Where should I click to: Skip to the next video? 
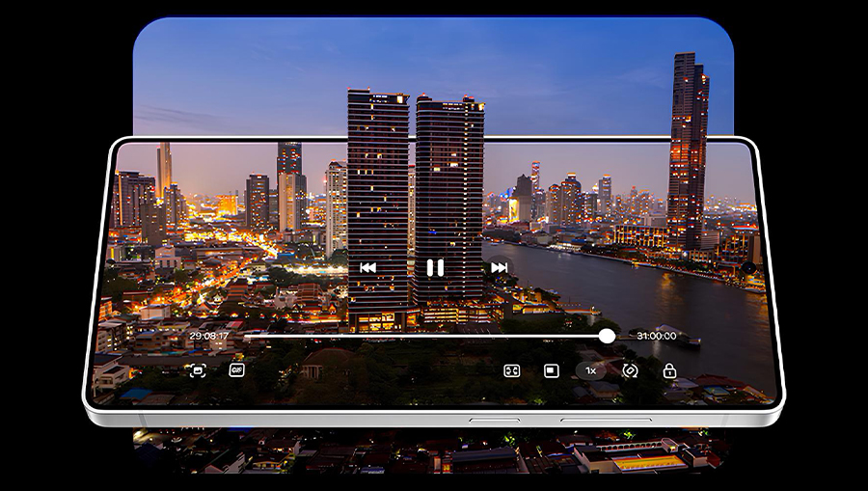click(499, 268)
